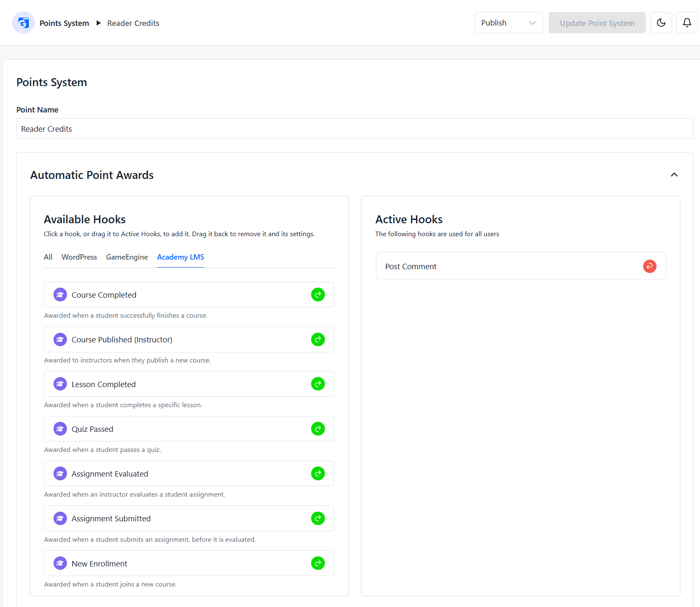This screenshot has height=607, width=700.
Task: Toggle dark mode with moon icon
Action: [x=661, y=23]
